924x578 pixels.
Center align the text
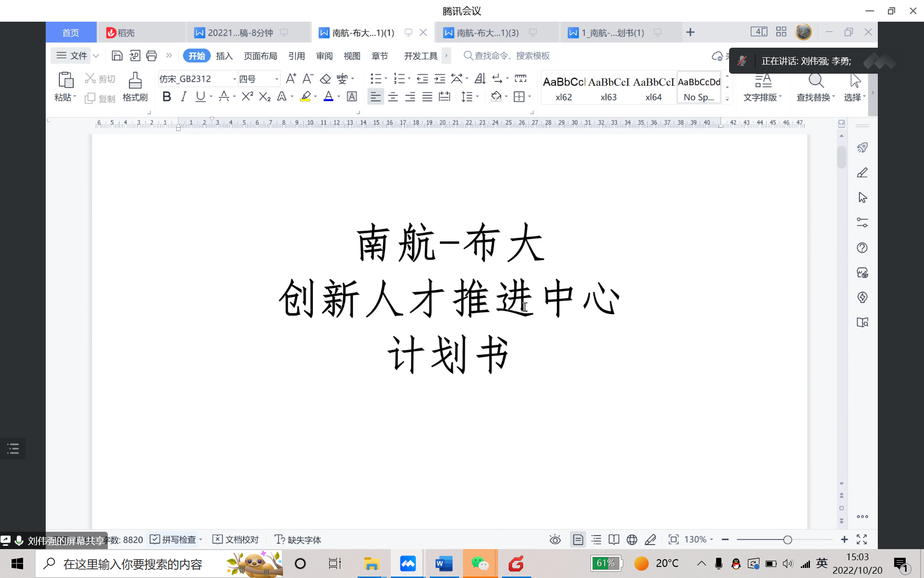tap(393, 97)
